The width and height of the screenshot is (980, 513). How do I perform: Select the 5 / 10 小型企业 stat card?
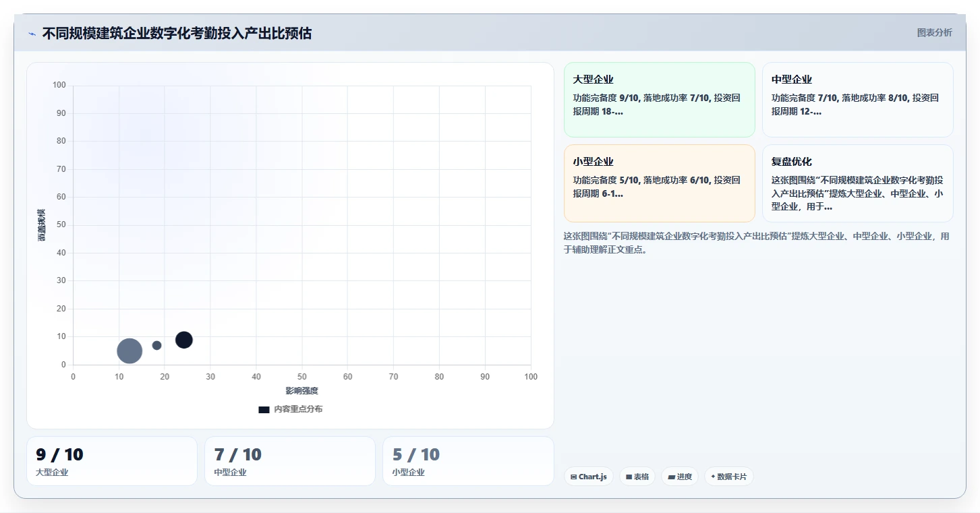468,461
